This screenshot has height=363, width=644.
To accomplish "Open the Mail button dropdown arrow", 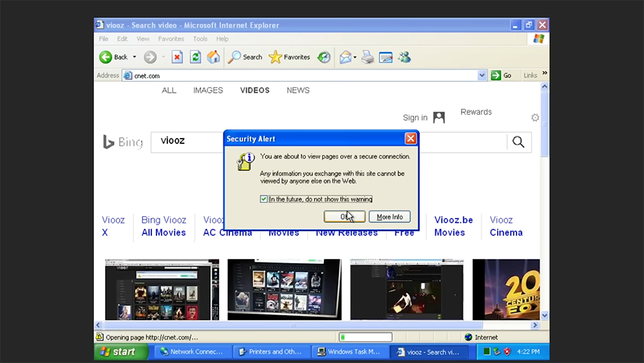I will (355, 57).
